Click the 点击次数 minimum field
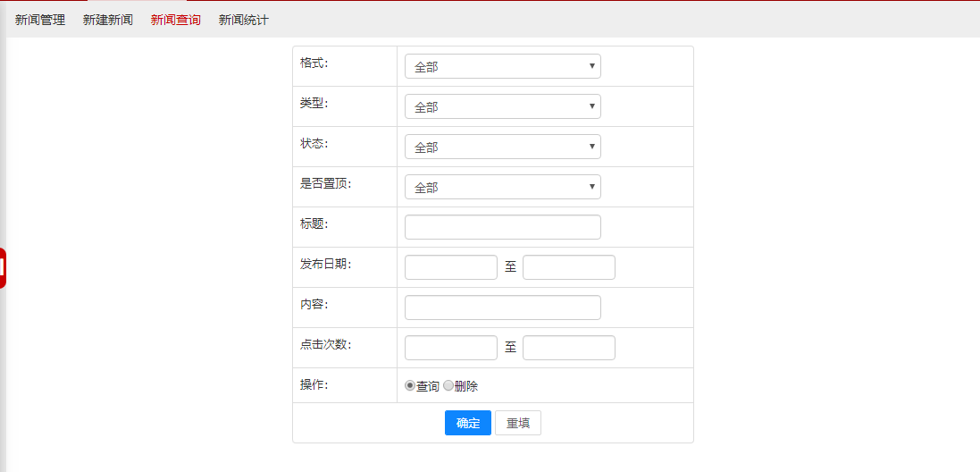The height and width of the screenshot is (472, 980). [451, 348]
